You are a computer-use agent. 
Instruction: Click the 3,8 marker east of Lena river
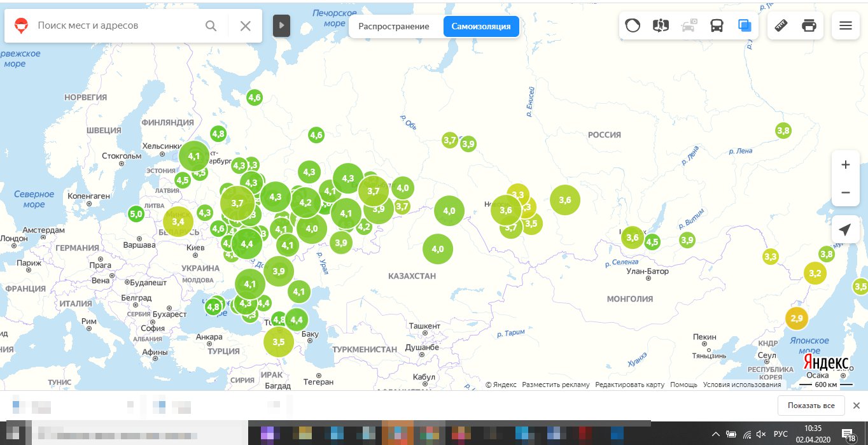click(x=783, y=131)
